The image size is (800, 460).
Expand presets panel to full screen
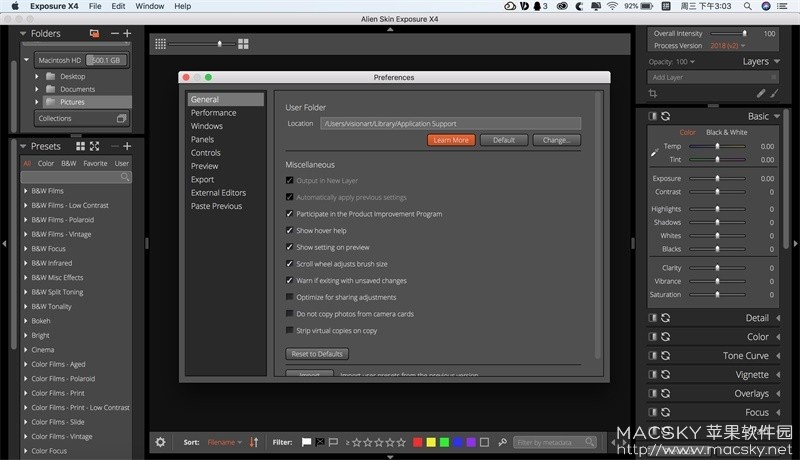tap(95, 146)
